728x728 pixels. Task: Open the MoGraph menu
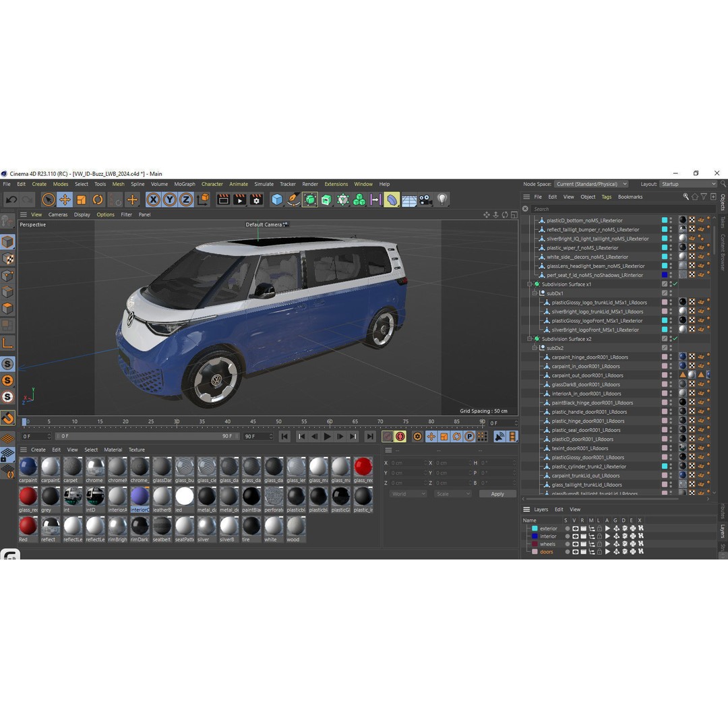click(183, 183)
